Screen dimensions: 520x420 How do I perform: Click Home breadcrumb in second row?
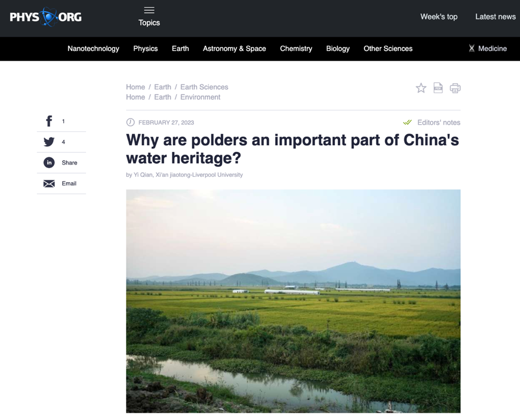point(135,97)
